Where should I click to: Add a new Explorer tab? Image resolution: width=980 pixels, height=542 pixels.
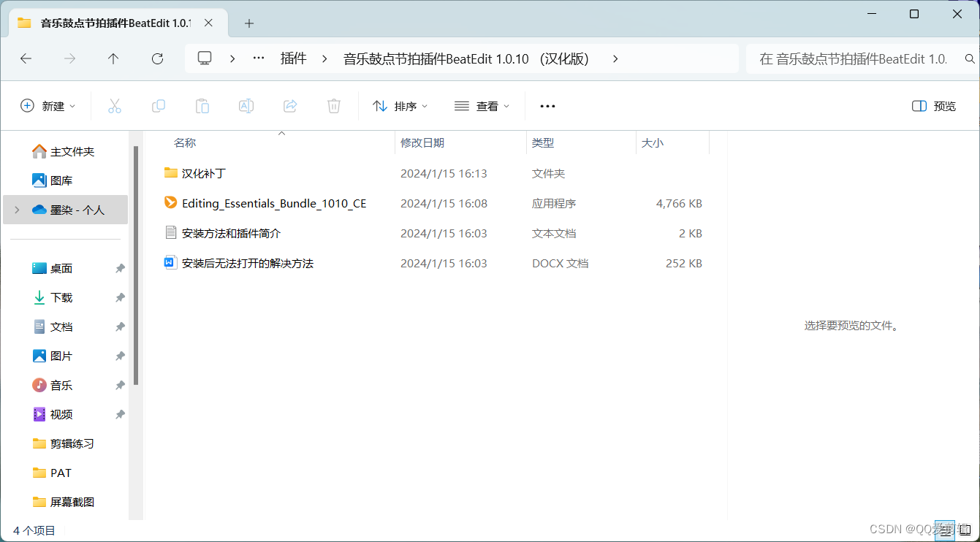249,23
